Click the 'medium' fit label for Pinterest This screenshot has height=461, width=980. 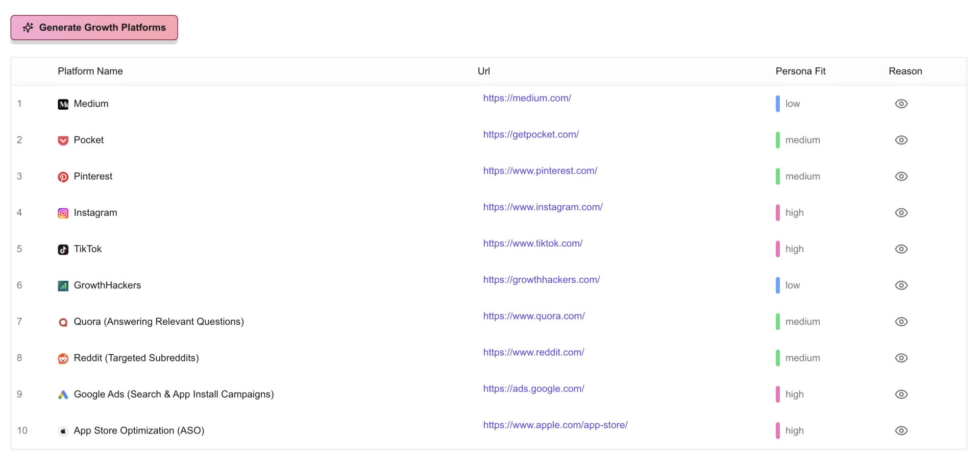point(803,176)
